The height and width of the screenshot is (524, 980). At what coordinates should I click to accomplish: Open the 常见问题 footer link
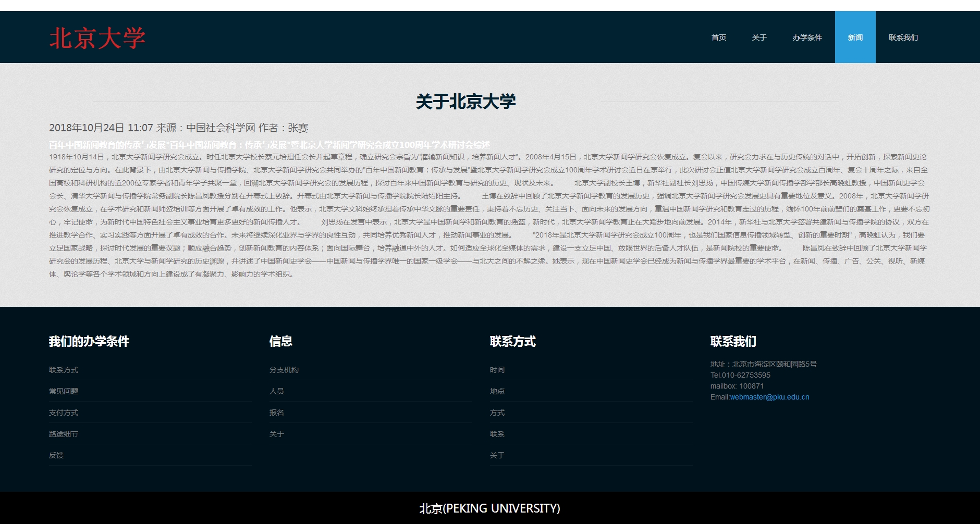point(64,391)
